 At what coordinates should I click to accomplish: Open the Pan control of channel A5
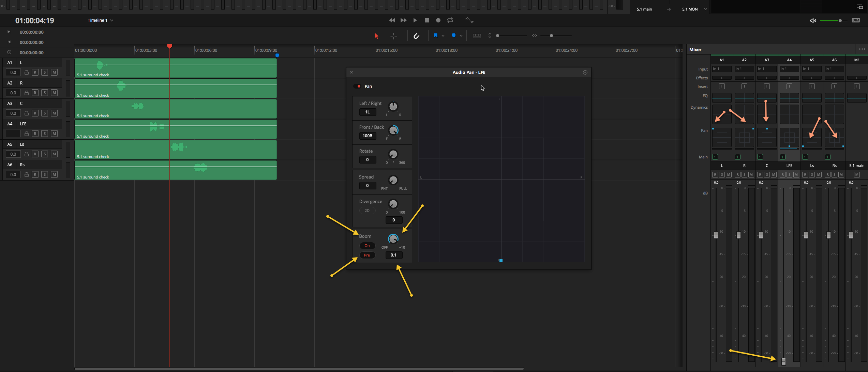click(x=811, y=138)
